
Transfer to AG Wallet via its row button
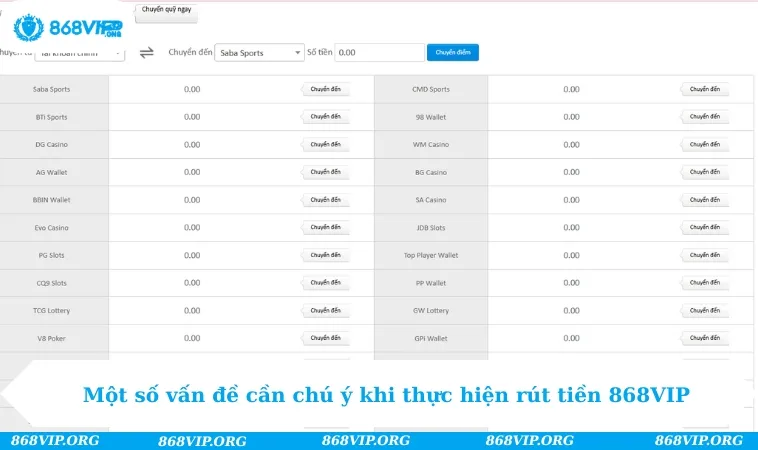[325, 172]
